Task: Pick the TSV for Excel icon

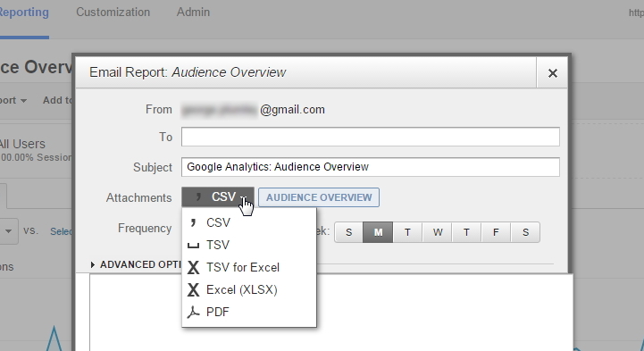Action: click(x=193, y=268)
